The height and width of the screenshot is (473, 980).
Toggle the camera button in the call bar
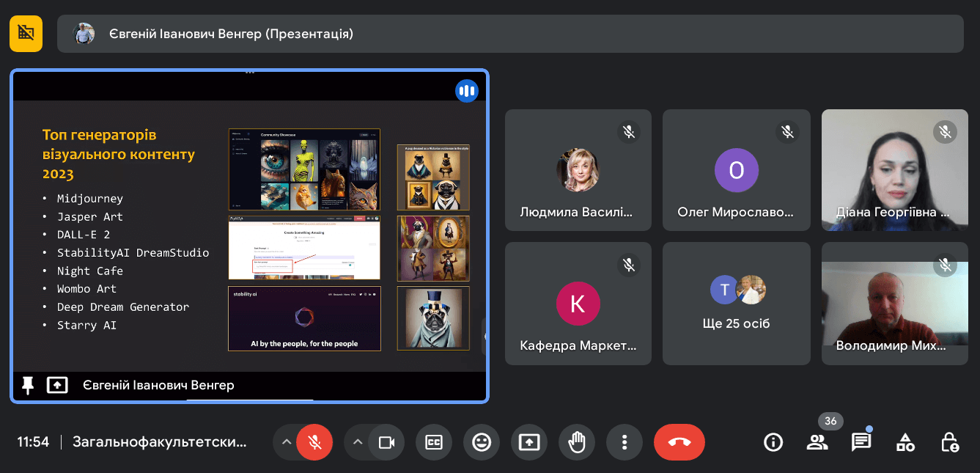pos(386,442)
